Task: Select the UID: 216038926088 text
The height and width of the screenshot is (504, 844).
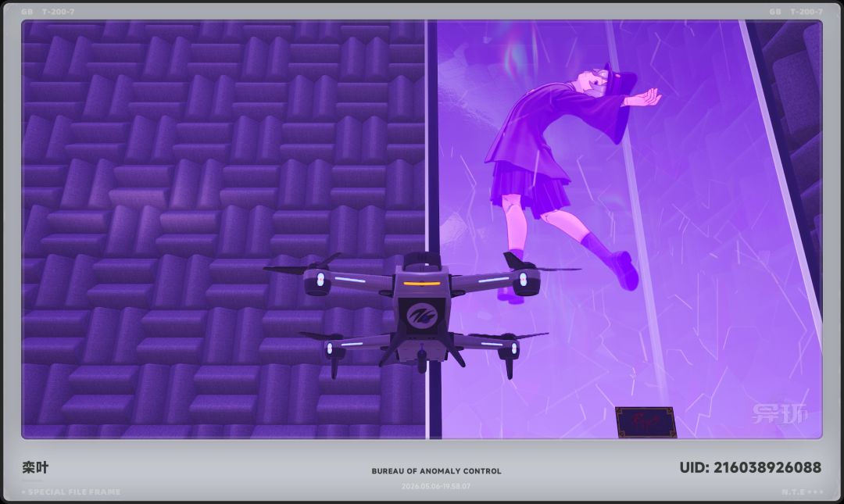Action: tap(750, 467)
